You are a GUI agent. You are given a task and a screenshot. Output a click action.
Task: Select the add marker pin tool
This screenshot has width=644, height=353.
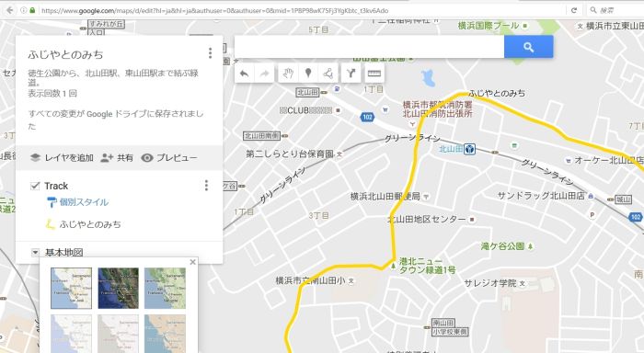tap(308, 74)
